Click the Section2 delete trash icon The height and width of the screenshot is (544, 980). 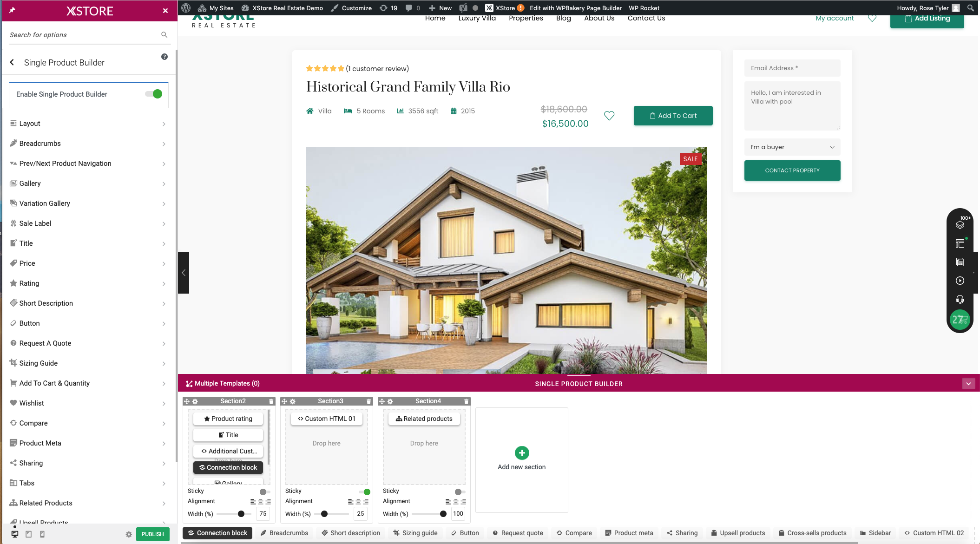pos(271,401)
